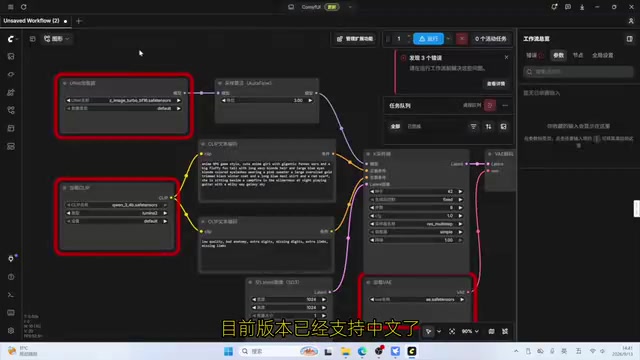Open the ae.safetensors VAE name dropdown
The image size is (640, 360).
pos(417,299)
